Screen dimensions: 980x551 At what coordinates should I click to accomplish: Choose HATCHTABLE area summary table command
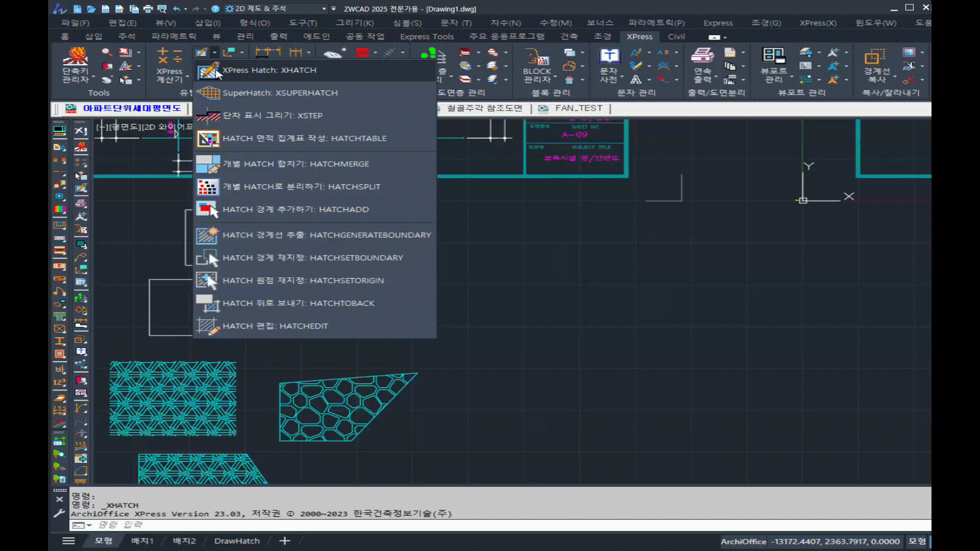click(x=304, y=138)
